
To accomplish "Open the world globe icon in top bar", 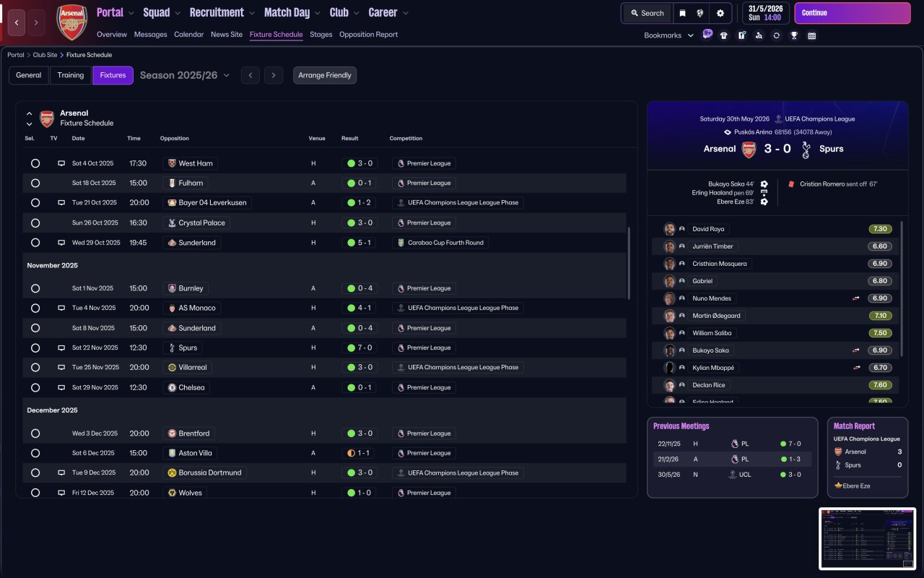I will coord(700,13).
